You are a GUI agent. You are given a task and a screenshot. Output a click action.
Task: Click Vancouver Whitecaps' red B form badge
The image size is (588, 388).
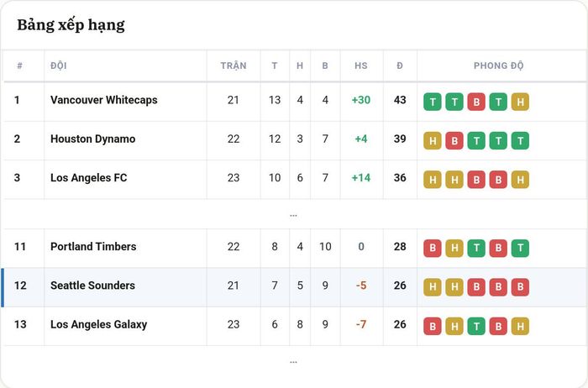click(476, 102)
